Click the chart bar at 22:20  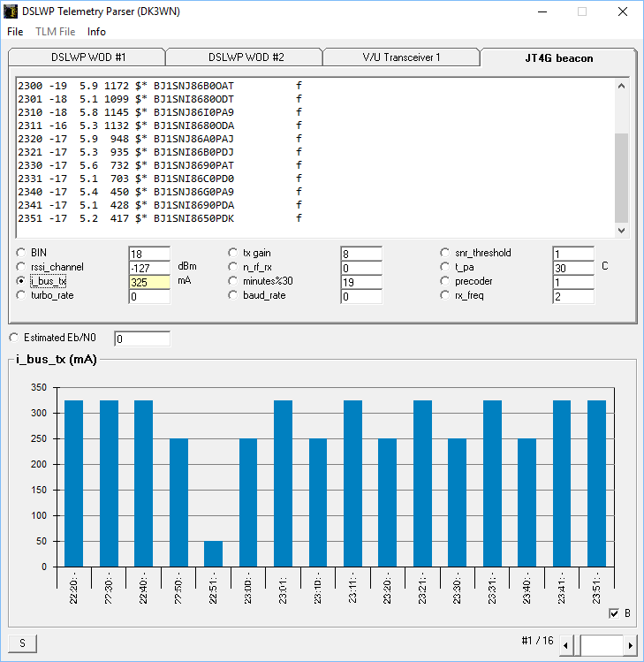tap(73, 483)
